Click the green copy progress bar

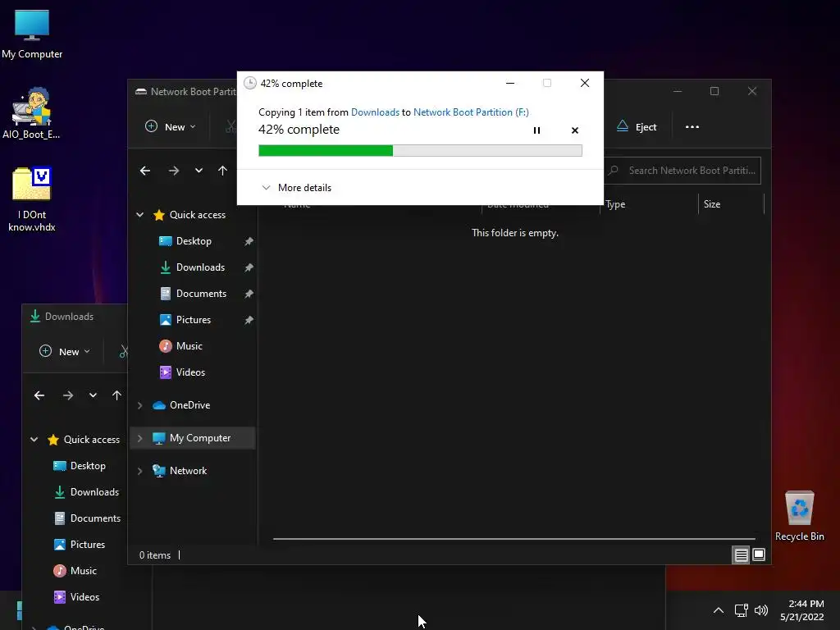click(x=420, y=151)
